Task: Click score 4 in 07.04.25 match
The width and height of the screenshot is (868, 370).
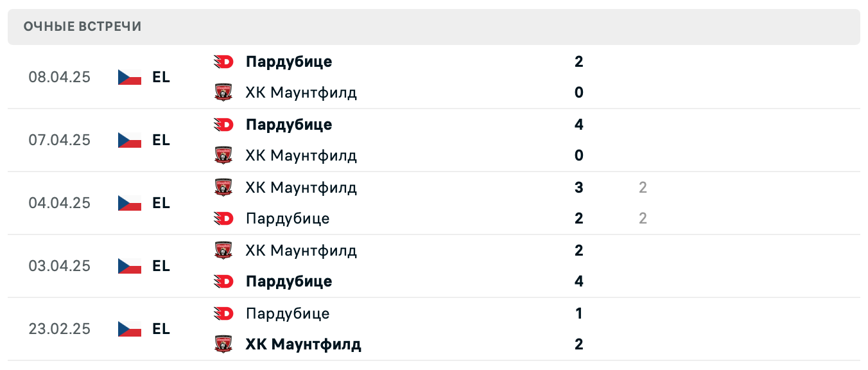Action: tap(579, 125)
